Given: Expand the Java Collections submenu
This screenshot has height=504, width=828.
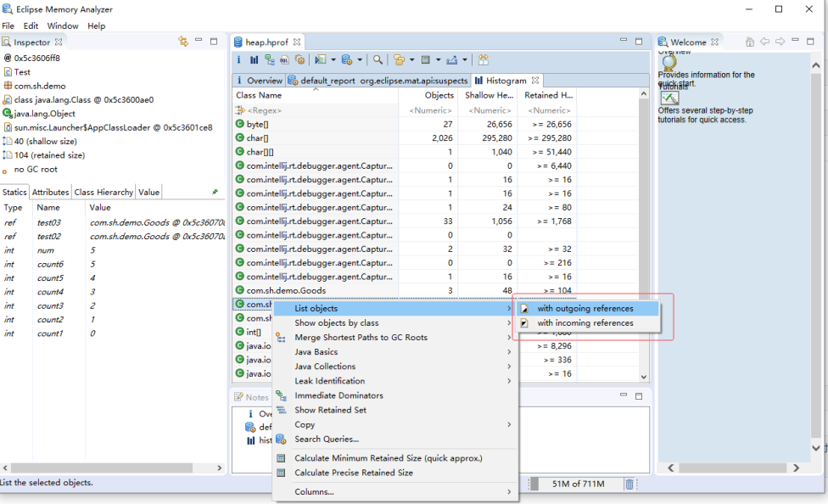Looking at the screenshot, I should [x=395, y=366].
